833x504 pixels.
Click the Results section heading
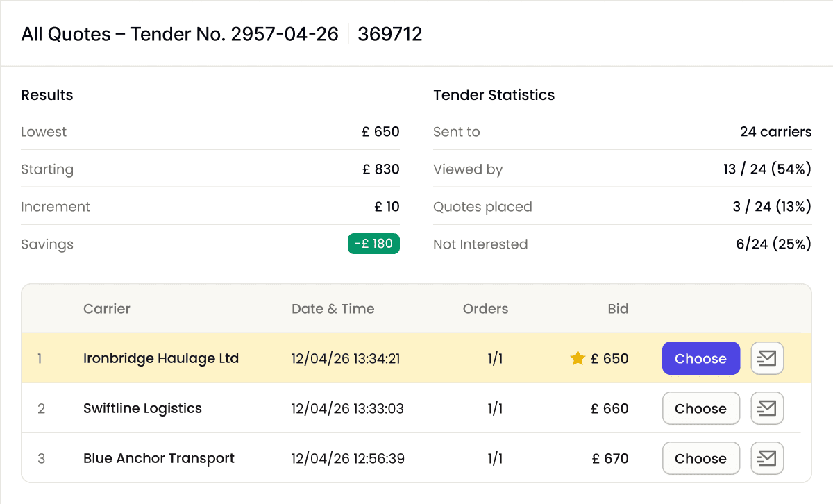click(x=47, y=94)
